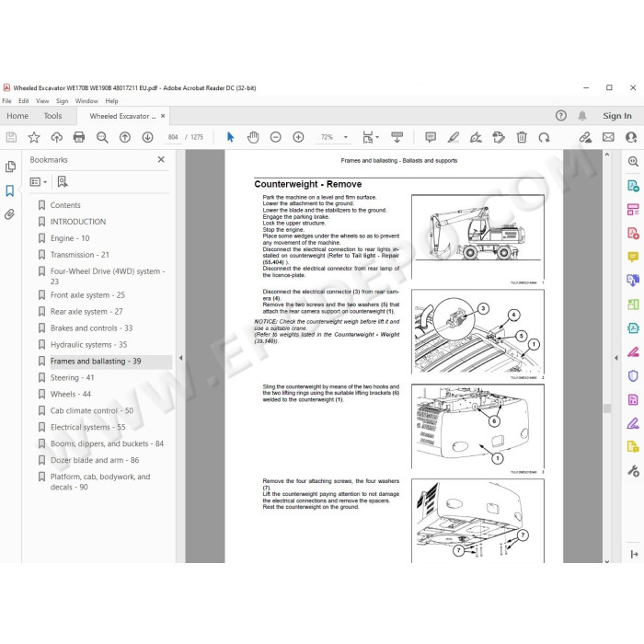Delete with the trash icon
This screenshot has width=644, height=644.
[x=522, y=137]
